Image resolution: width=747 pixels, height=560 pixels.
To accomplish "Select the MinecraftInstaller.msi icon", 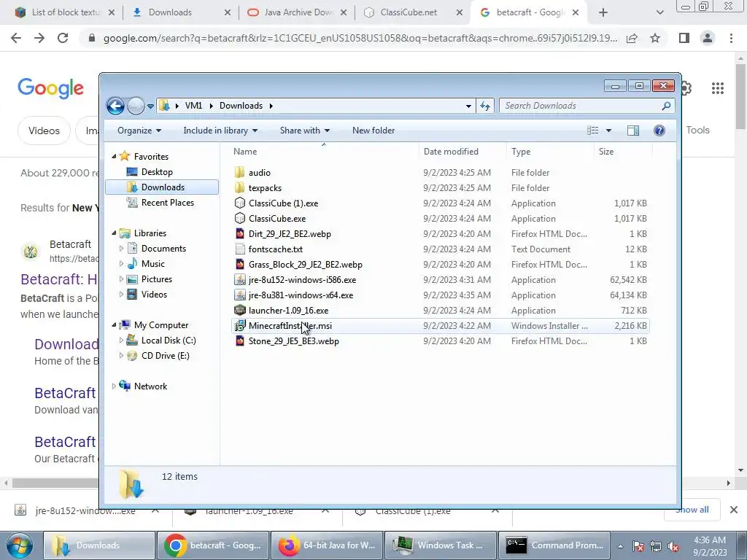I will 239,326.
